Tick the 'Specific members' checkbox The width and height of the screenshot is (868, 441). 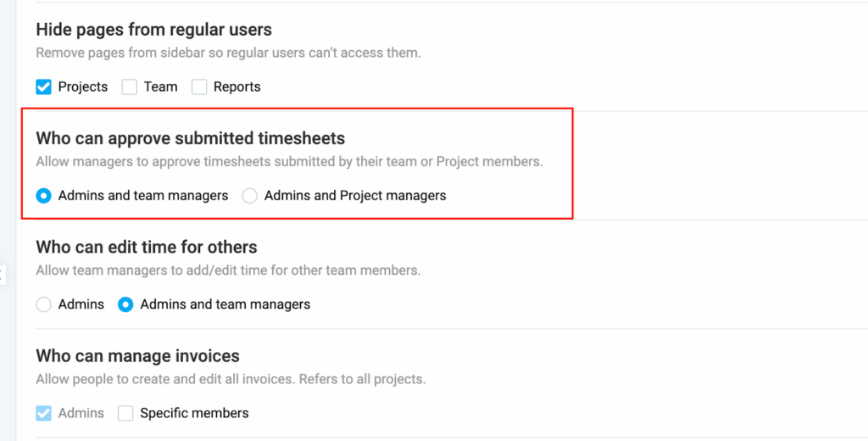(x=126, y=414)
